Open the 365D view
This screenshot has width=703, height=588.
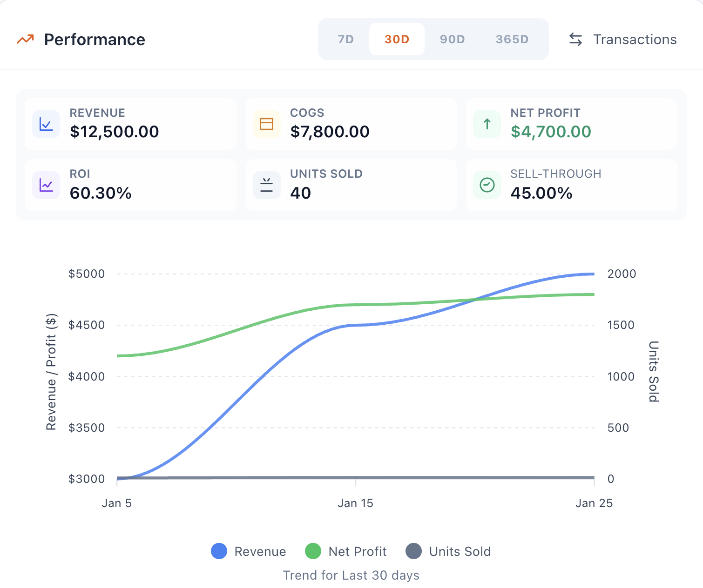[511, 39]
